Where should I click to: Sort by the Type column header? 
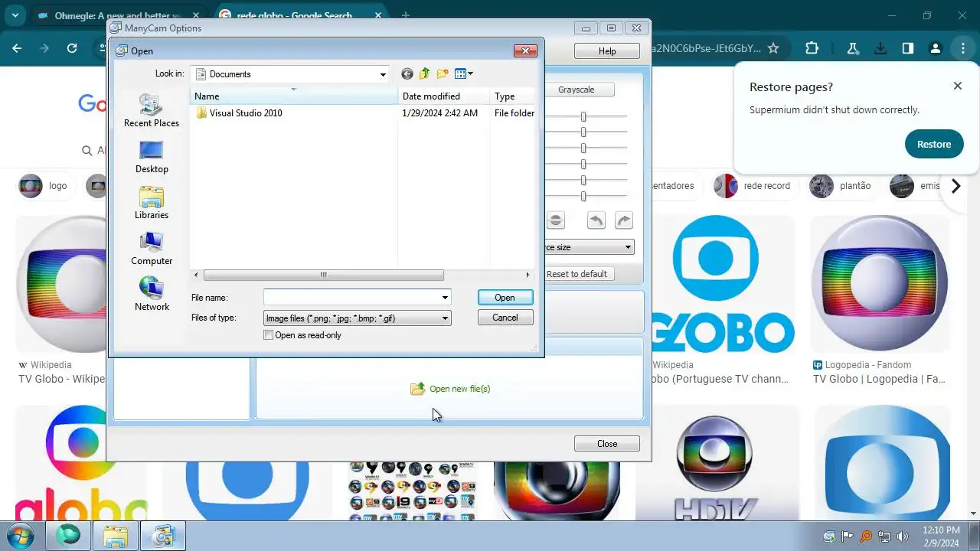click(x=513, y=96)
